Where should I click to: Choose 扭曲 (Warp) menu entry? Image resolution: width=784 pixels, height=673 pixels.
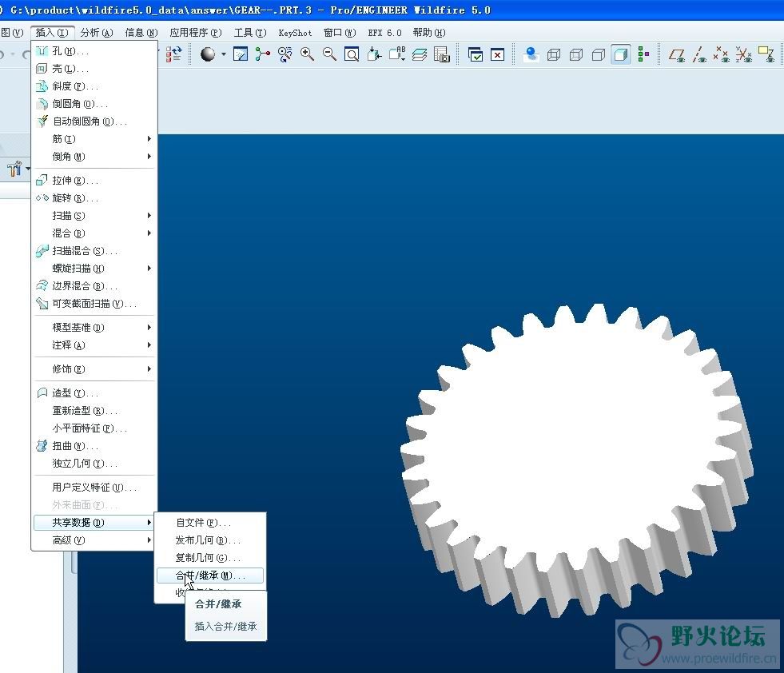(x=94, y=445)
